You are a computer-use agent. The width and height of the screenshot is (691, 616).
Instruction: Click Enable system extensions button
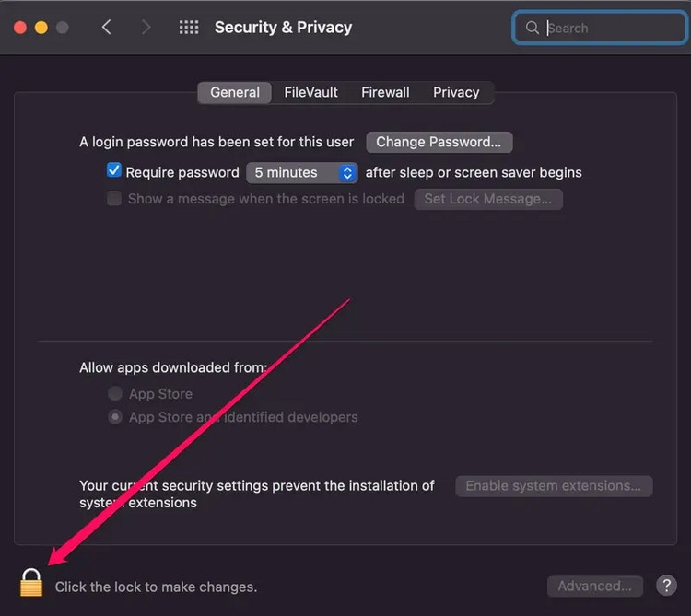(x=554, y=486)
